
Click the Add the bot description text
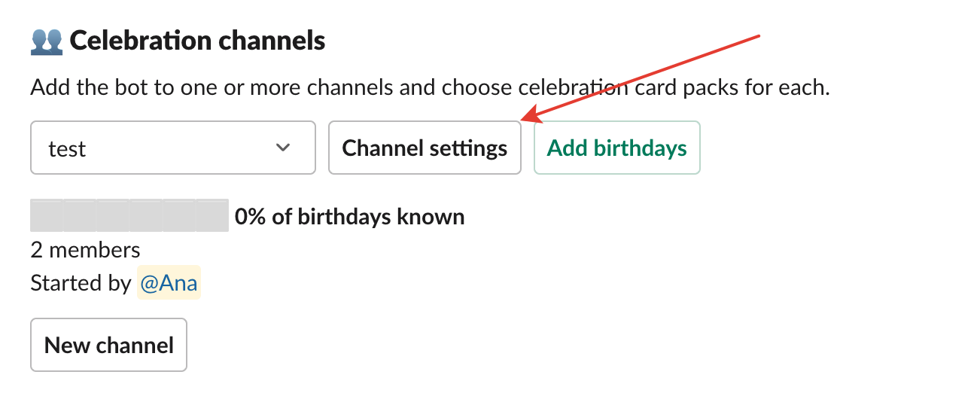pyautogui.click(x=430, y=88)
